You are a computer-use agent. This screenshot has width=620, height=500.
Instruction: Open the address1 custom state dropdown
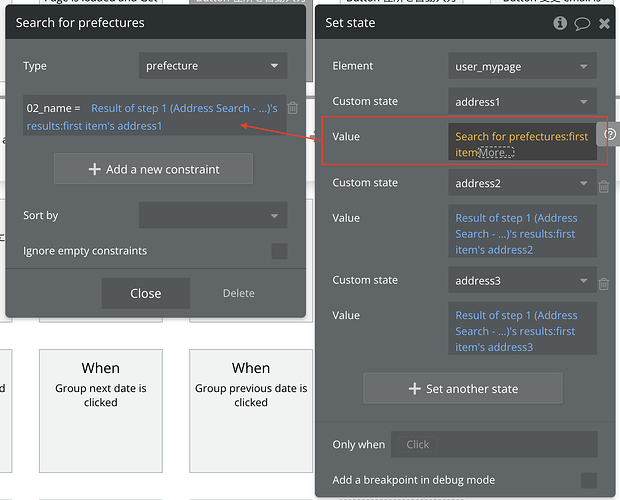tap(522, 101)
